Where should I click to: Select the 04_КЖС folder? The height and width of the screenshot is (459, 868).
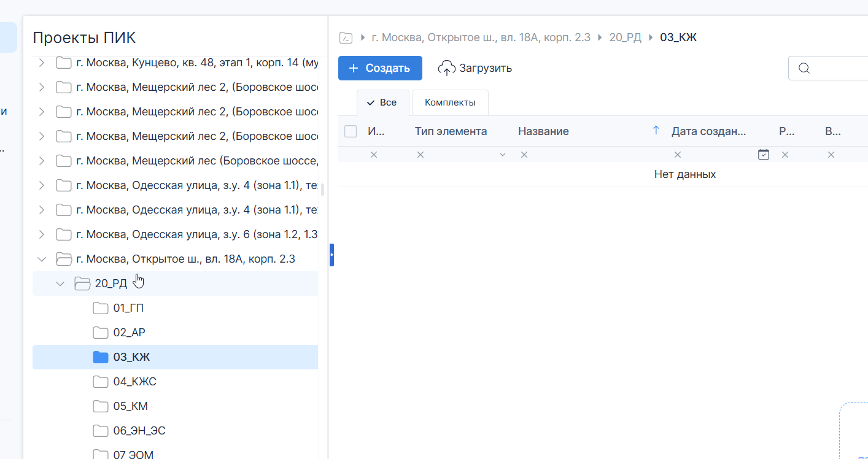click(x=175, y=382)
